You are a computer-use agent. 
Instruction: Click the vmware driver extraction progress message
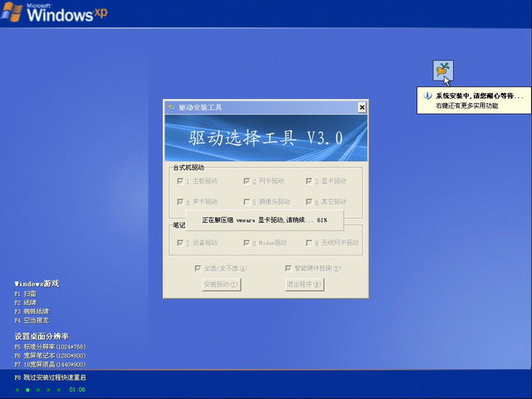click(x=264, y=220)
